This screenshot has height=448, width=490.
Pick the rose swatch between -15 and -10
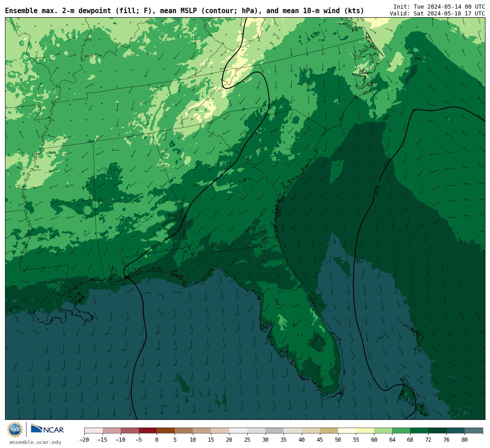112,431
